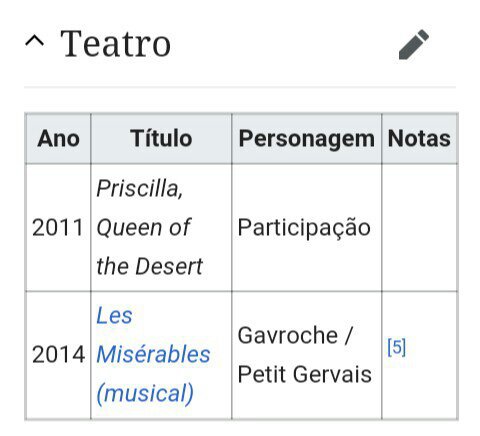Edit the Teatro section via the pencil icon
This screenshot has width=480, height=436.
click(414, 44)
